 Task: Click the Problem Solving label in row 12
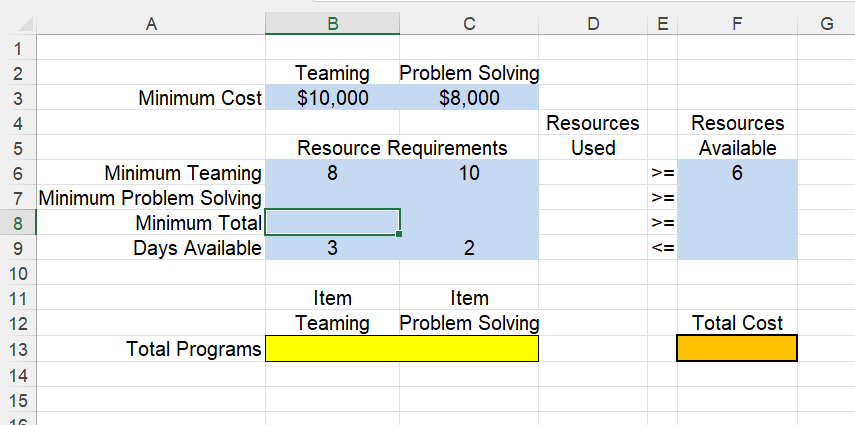click(x=469, y=324)
